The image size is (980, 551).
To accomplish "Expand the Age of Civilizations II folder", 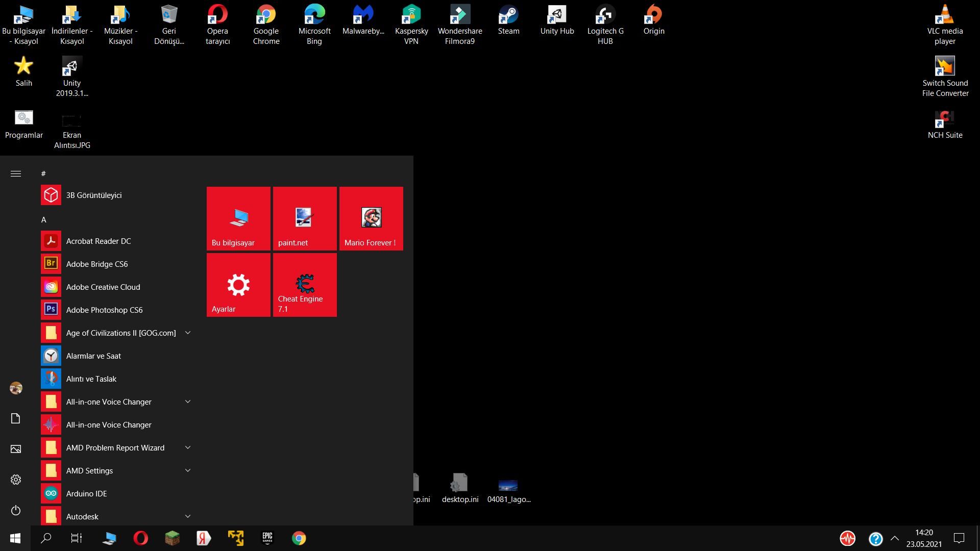I will point(188,333).
